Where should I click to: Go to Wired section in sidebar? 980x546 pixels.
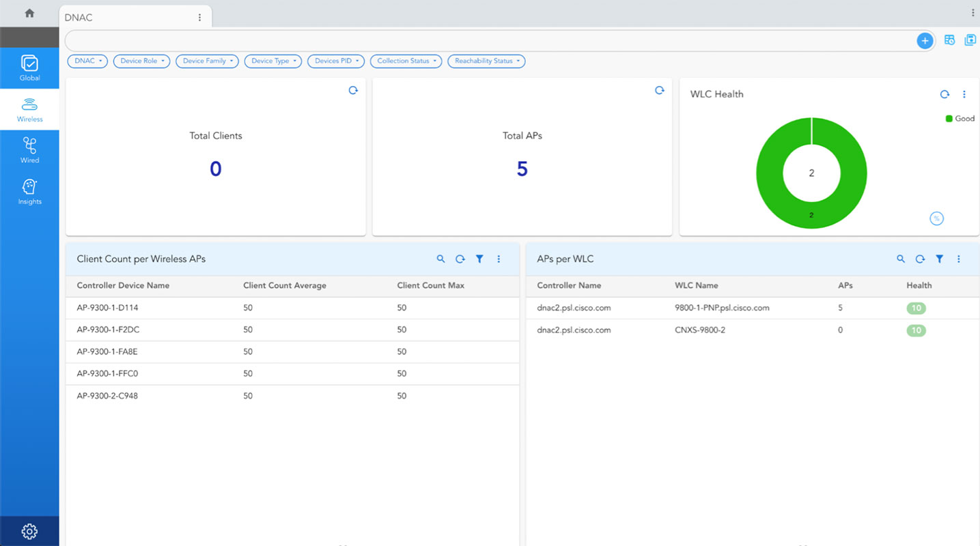click(x=29, y=151)
